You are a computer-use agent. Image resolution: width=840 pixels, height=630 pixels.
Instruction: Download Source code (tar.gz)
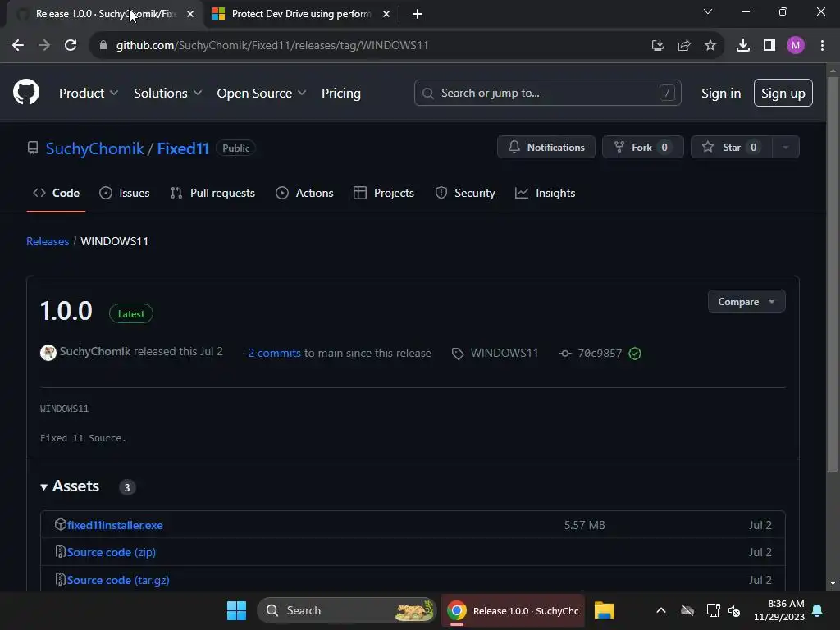118,580
